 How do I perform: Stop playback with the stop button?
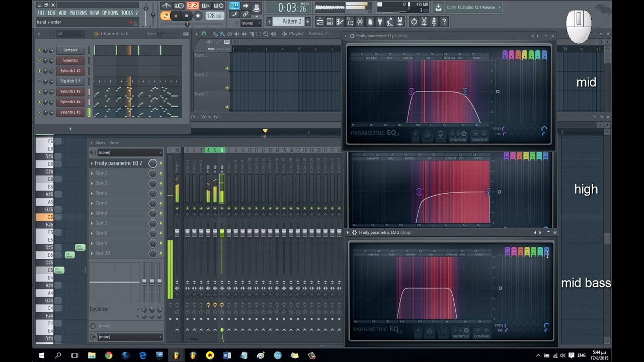187,16
